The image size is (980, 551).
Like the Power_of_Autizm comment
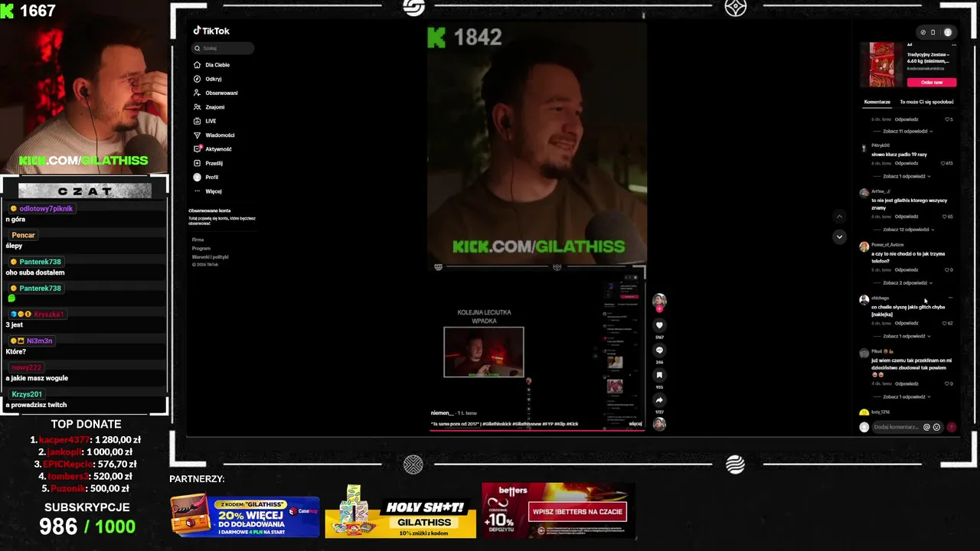(x=946, y=270)
